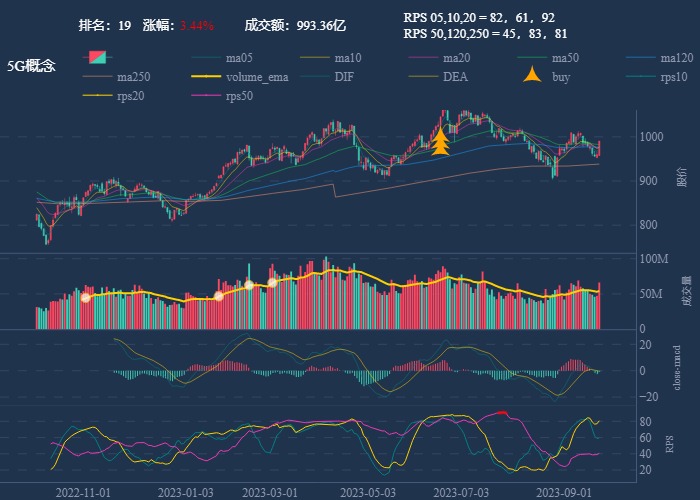Screen dimensions: 700x500
Task: Click the buy signal arrows on price chart
Action: [x=439, y=143]
